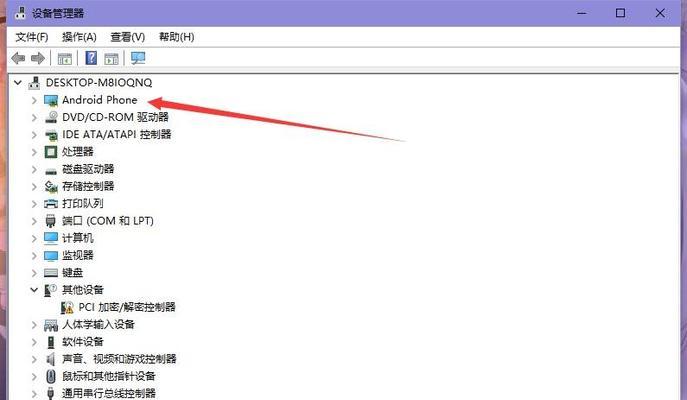Click the 通用串行总线控制器 USB icon
This screenshot has height=400, width=687.
coord(51,393)
